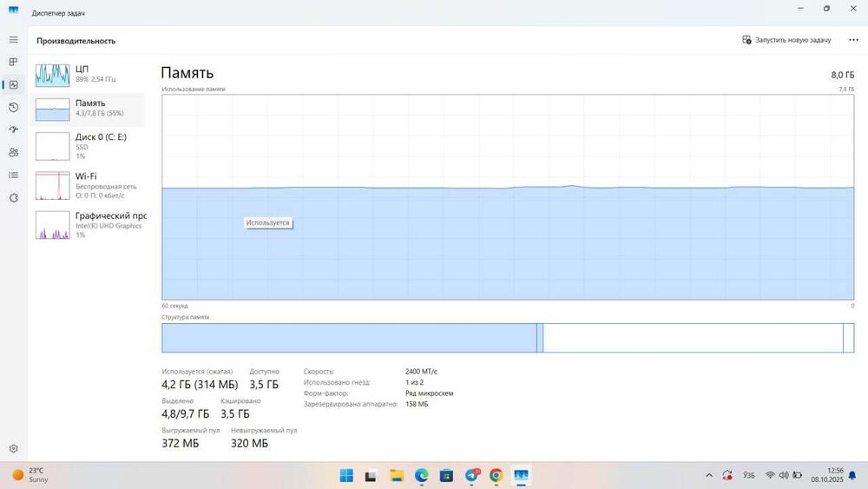This screenshot has width=868, height=489.
Task: Select Диск 0 (C: E:) item
Action: point(88,146)
